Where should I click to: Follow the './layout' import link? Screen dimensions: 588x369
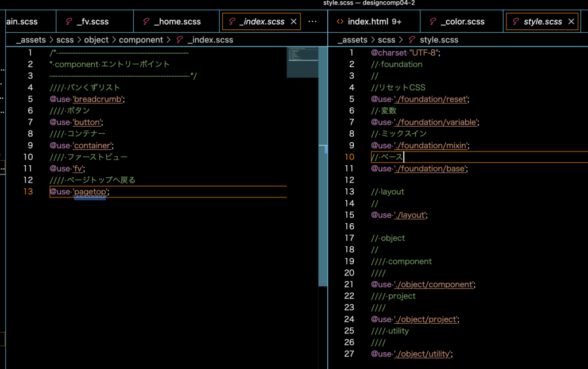pos(410,215)
